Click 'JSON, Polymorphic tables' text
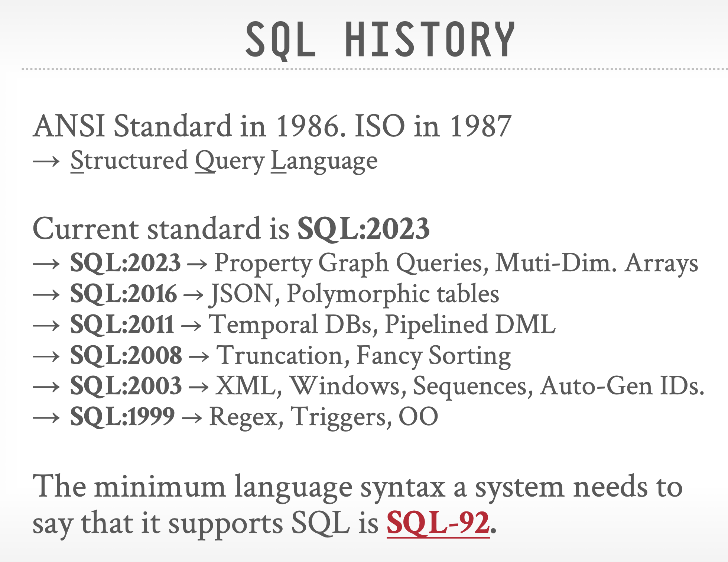This screenshot has width=728, height=562. coord(355,294)
